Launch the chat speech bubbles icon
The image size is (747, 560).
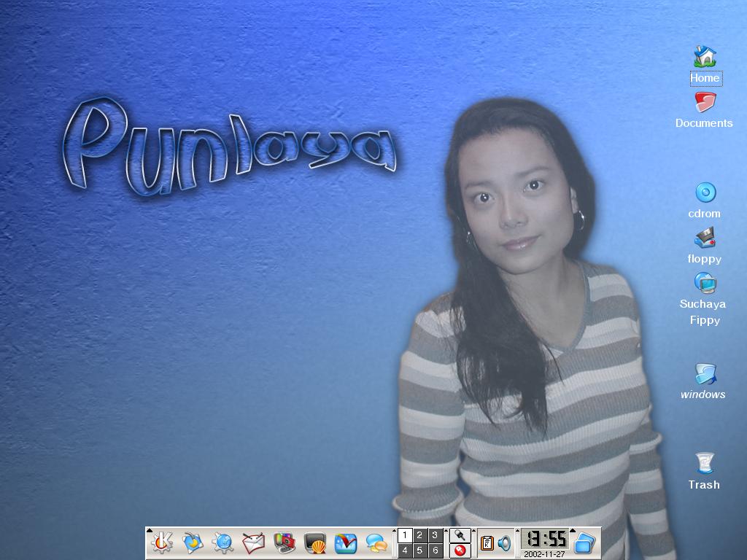376,542
